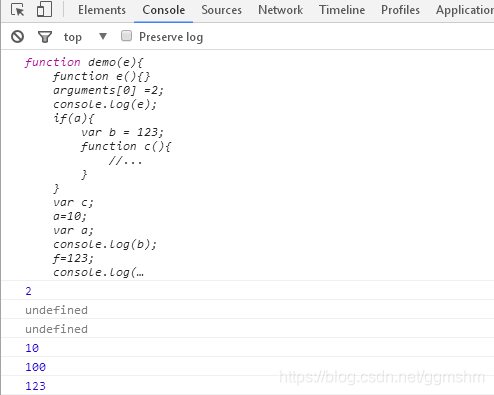The image size is (494, 395).
Task: Activate the inspect element picker icon
Action: [17, 10]
